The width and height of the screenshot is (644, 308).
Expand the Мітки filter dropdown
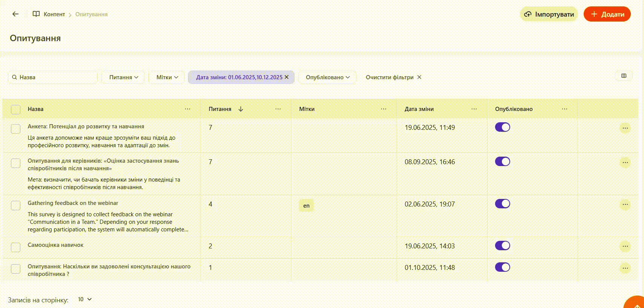pos(167,77)
